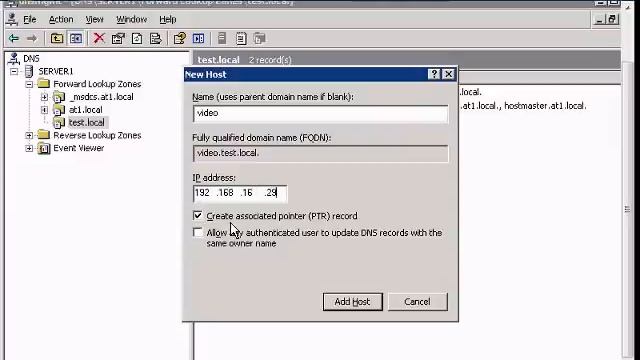Click the DNS root node icon in tree
The width and height of the screenshot is (640, 360).
point(14,58)
